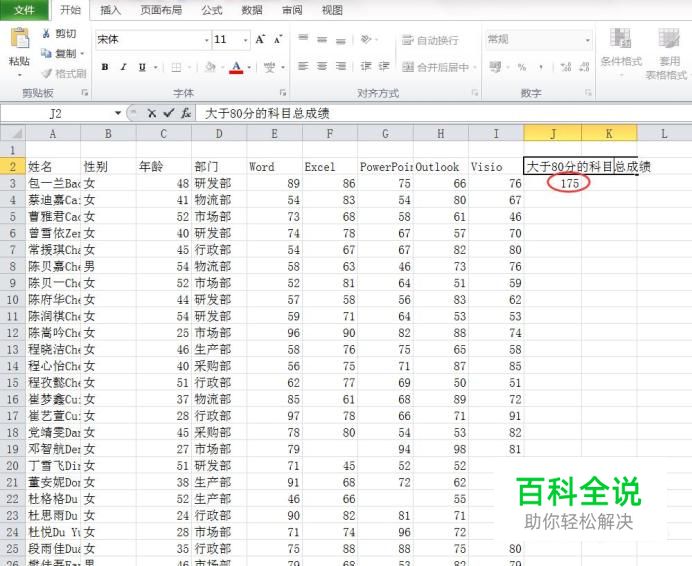Align text to middle of cell
The image size is (692, 566).
pos(322,39)
